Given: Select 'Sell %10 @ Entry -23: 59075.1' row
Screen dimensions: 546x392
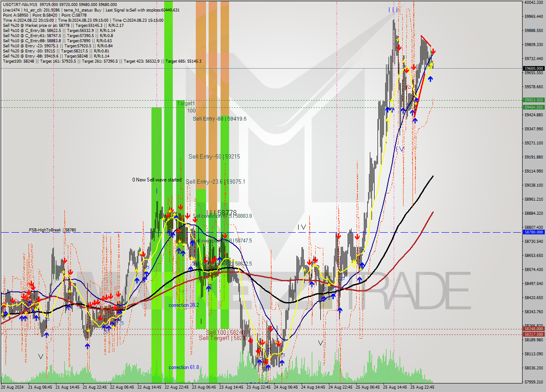Looking at the screenshot, I should (58, 46).
